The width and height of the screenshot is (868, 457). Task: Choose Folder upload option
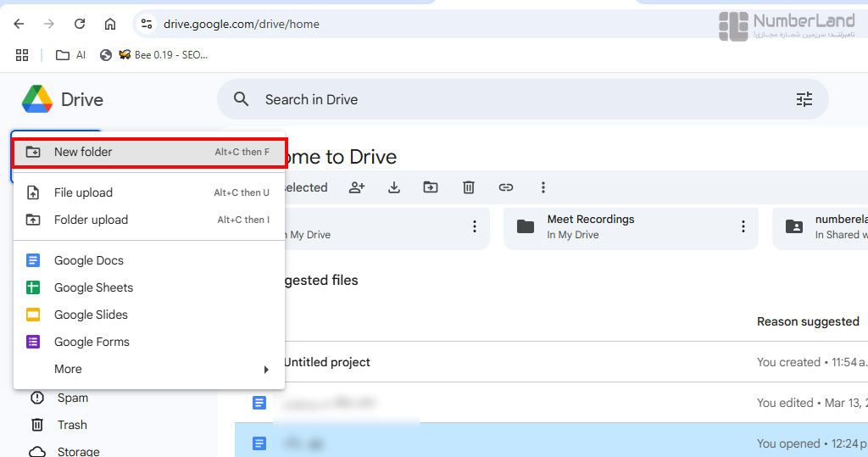(149, 220)
